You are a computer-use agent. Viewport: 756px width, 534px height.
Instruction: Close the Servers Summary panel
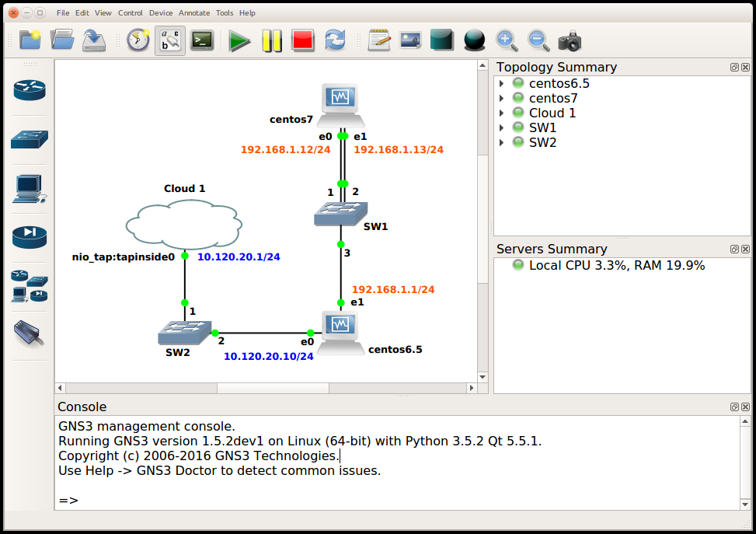point(745,250)
